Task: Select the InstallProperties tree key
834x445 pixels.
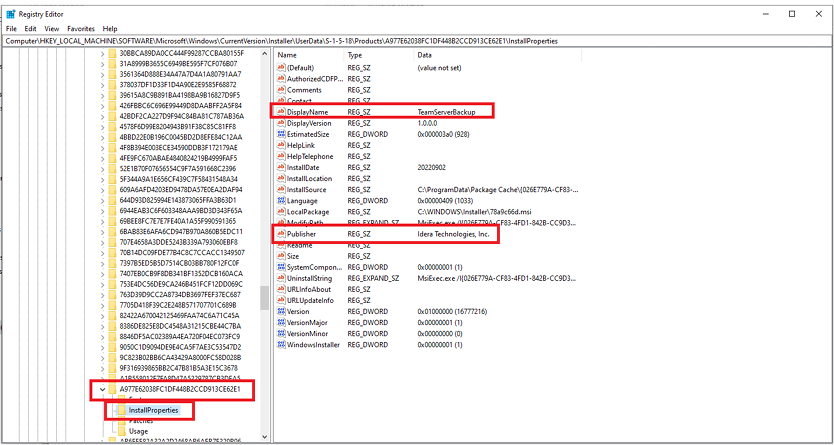Action: click(153, 410)
